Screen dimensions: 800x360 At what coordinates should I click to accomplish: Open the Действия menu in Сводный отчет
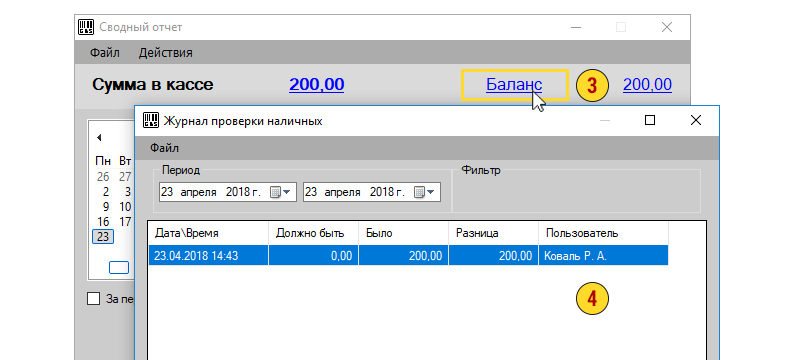(x=165, y=53)
